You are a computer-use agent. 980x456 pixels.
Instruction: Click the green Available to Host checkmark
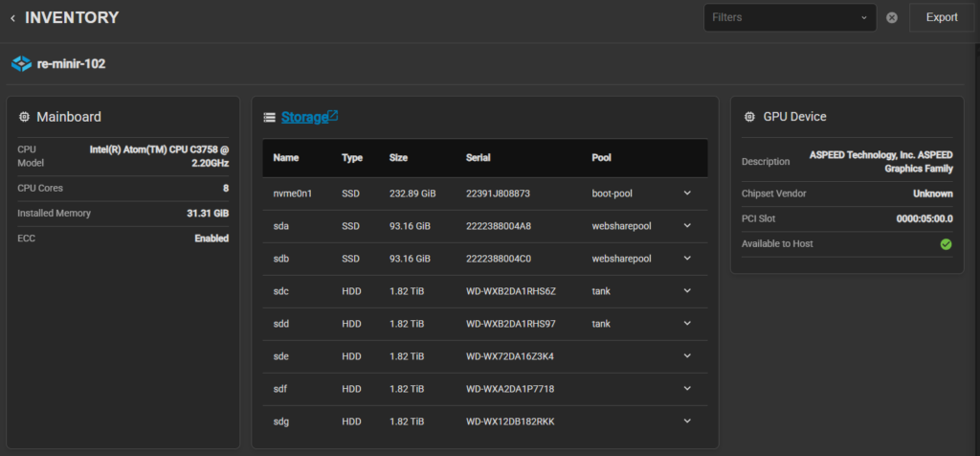pyautogui.click(x=947, y=244)
